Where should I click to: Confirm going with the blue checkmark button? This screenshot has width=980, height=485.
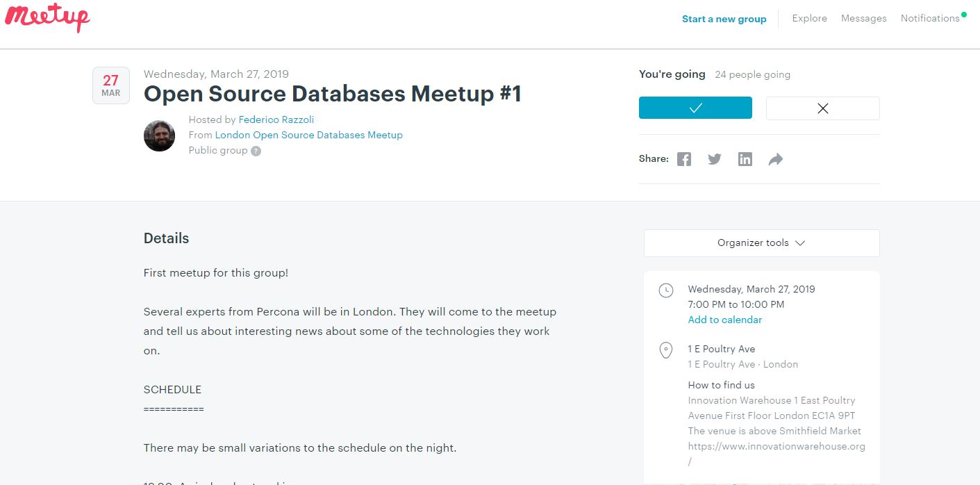[x=695, y=108]
